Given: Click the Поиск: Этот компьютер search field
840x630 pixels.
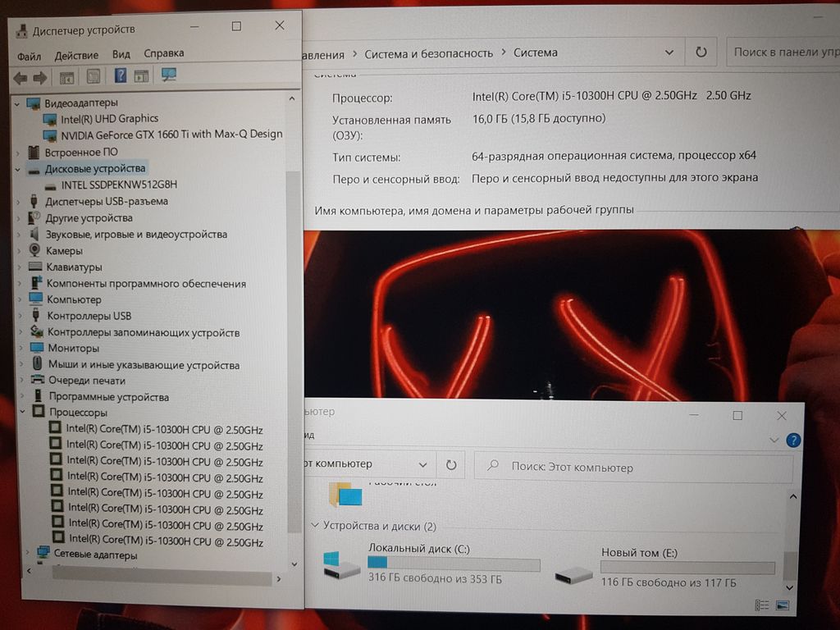Looking at the screenshot, I should [x=640, y=468].
